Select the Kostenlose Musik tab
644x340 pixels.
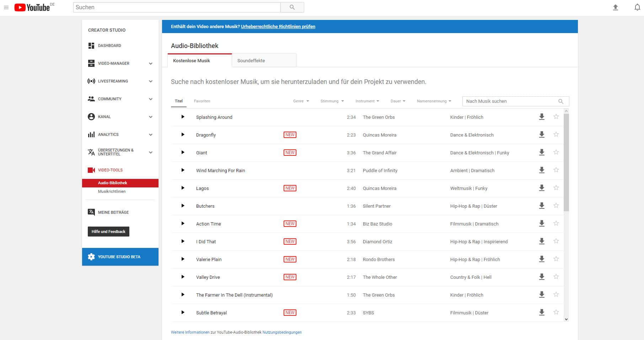click(x=200, y=60)
